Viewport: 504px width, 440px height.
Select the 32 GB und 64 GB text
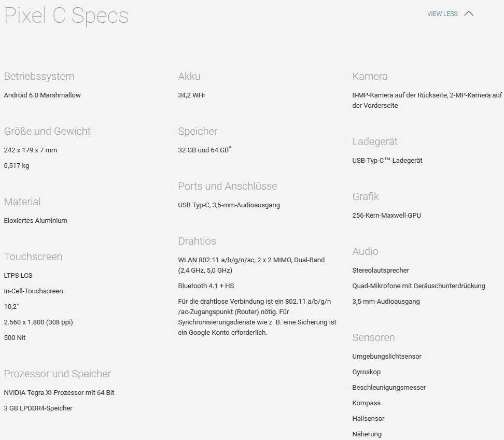tap(203, 150)
